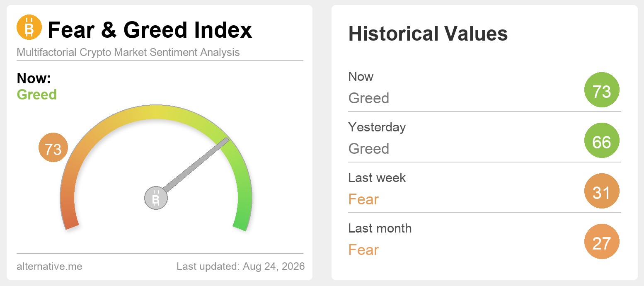The height and width of the screenshot is (286, 644).
Task: Click the orange Bitcoin logo icon
Action: pos(29,27)
